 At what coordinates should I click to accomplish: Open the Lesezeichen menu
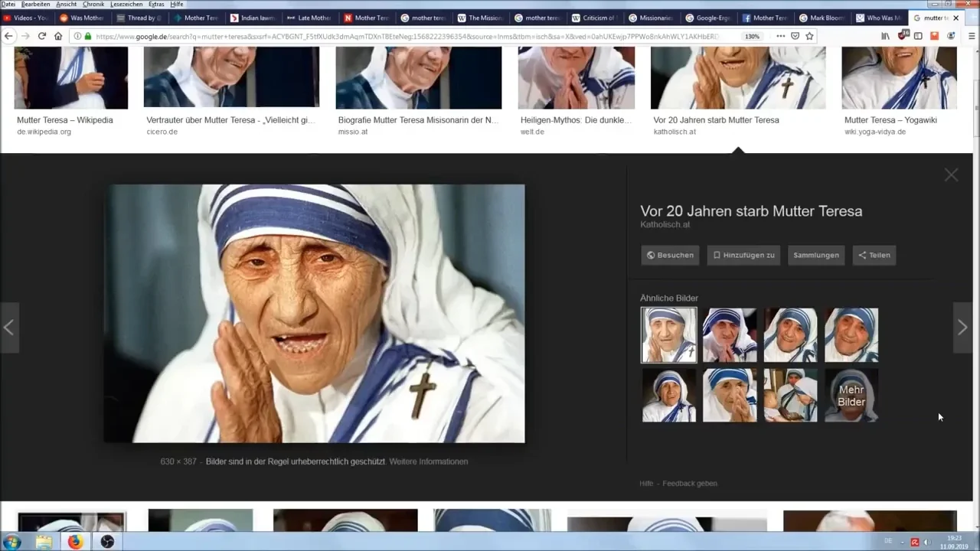pyautogui.click(x=126, y=5)
